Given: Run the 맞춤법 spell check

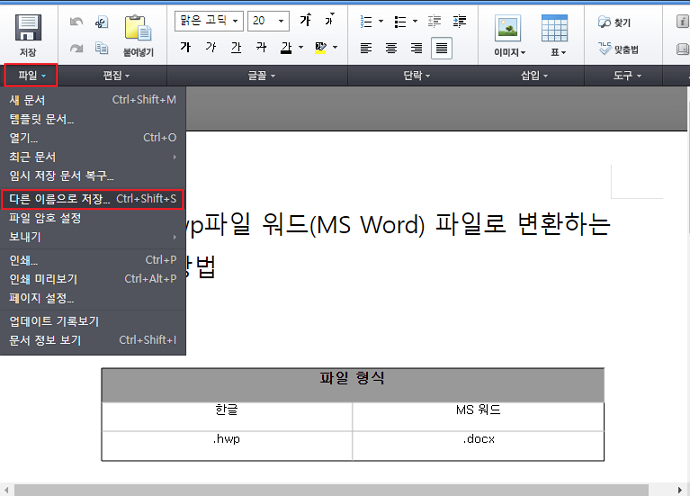Looking at the screenshot, I should pyautogui.click(x=618, y=49).
